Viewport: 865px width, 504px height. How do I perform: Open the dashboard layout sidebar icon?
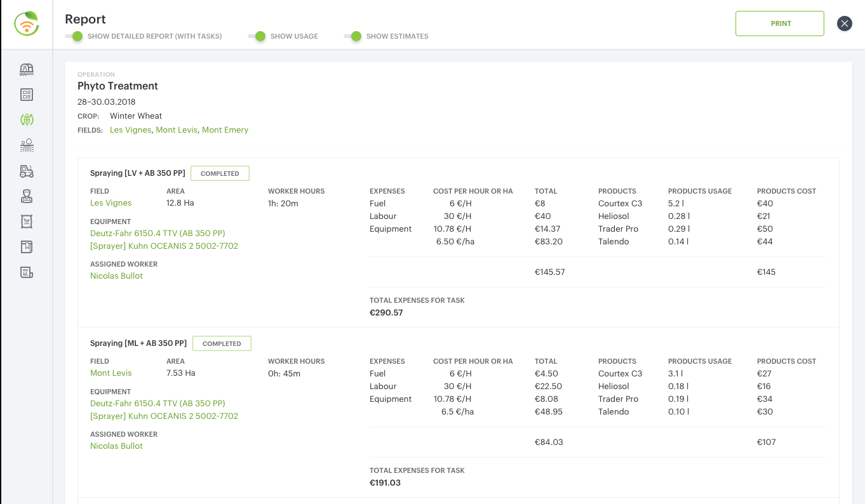click(x=27, y=95)
